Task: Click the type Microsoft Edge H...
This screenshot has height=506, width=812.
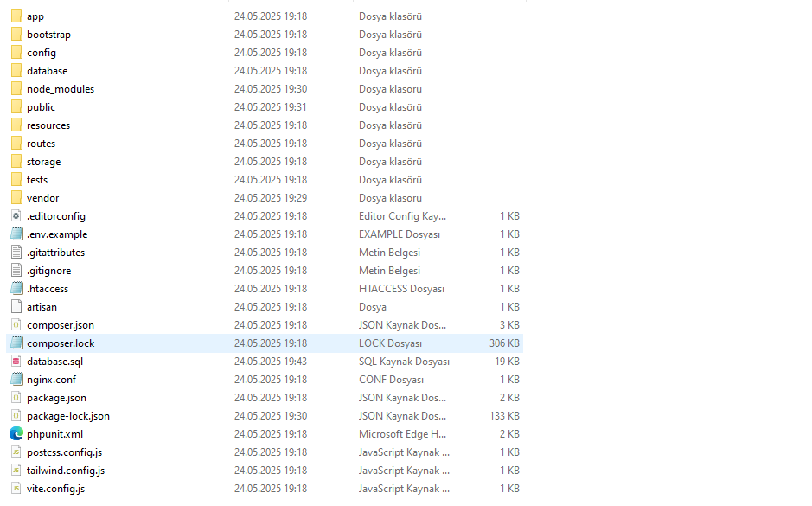Action: (x=402, y=434)
